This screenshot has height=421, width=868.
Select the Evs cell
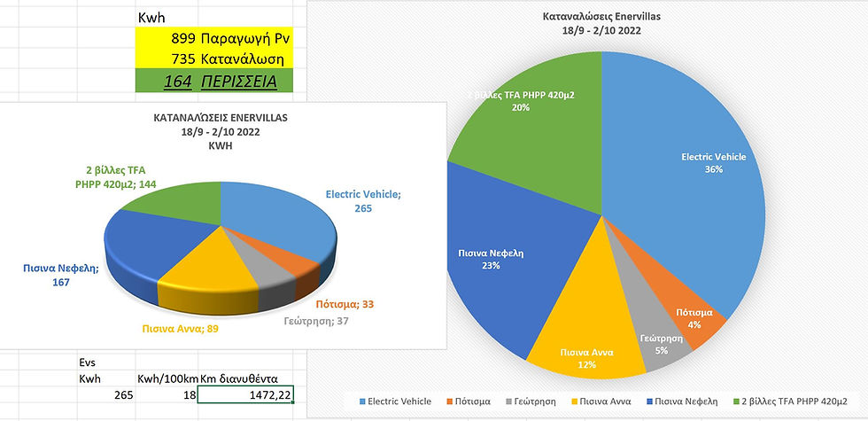[x=106, y=362]
